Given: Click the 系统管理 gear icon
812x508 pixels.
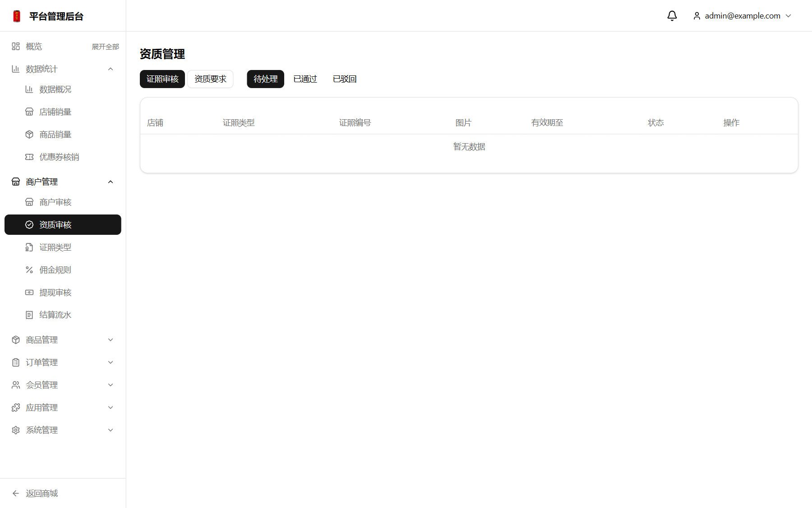Looking at the screenshot, I should [16, 430].
